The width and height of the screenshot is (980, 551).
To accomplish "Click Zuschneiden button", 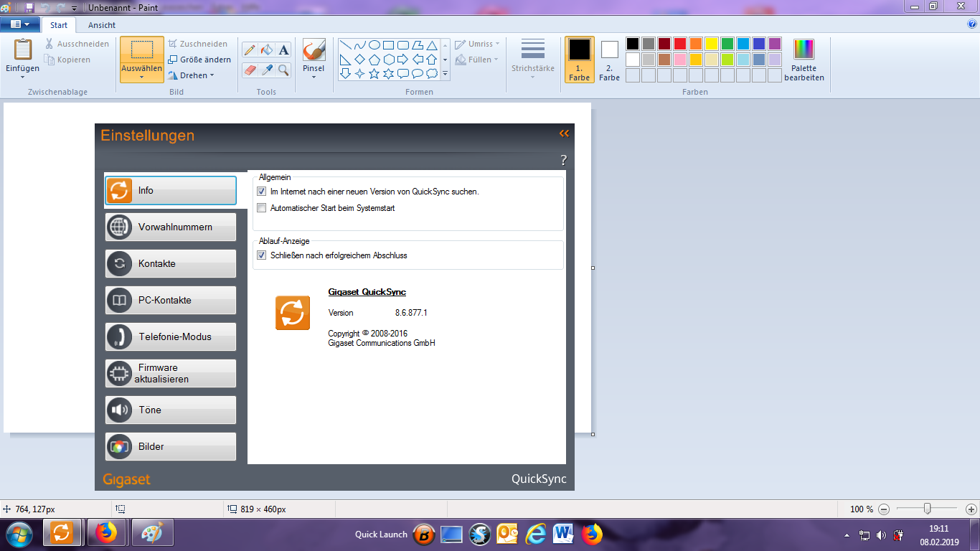I will tap(199, 44).
